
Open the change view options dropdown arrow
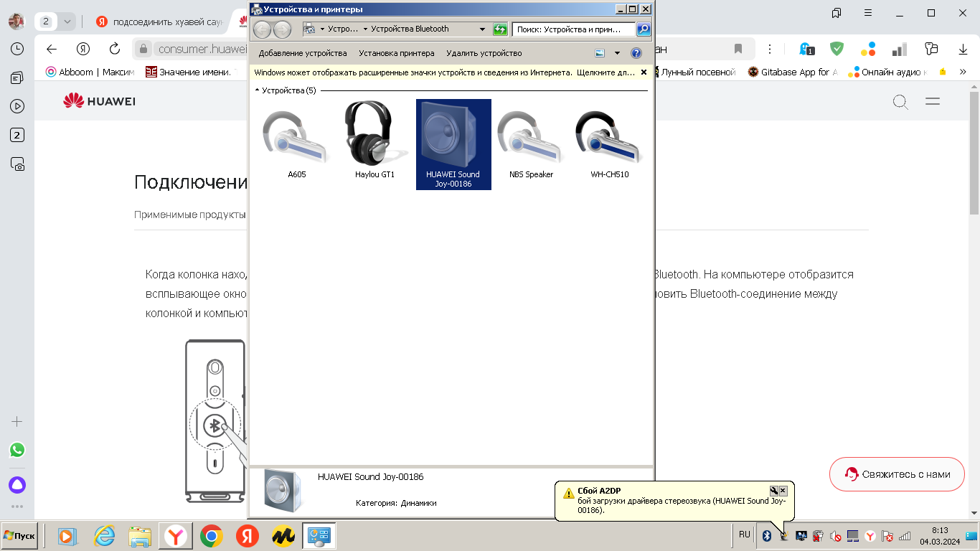coord(617,53)
